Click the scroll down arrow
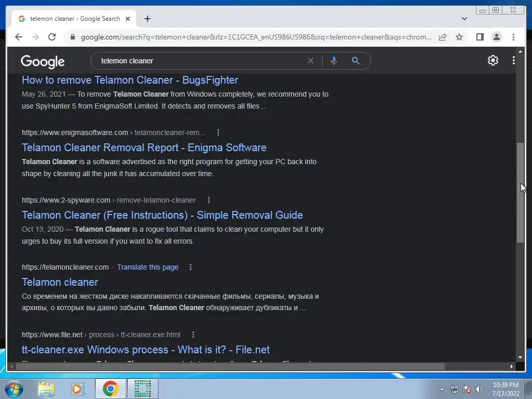The height and width of the screenshot is (399, 532). coord(520,357)
